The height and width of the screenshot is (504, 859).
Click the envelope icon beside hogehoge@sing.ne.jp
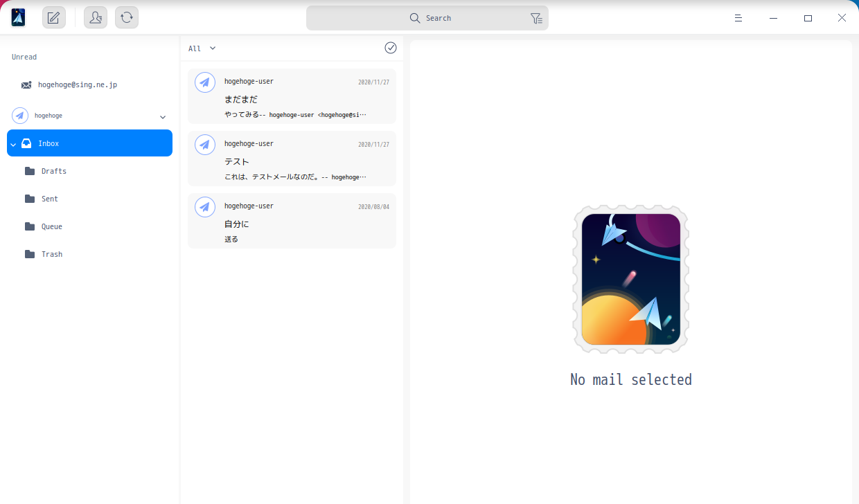coord(26,85)
